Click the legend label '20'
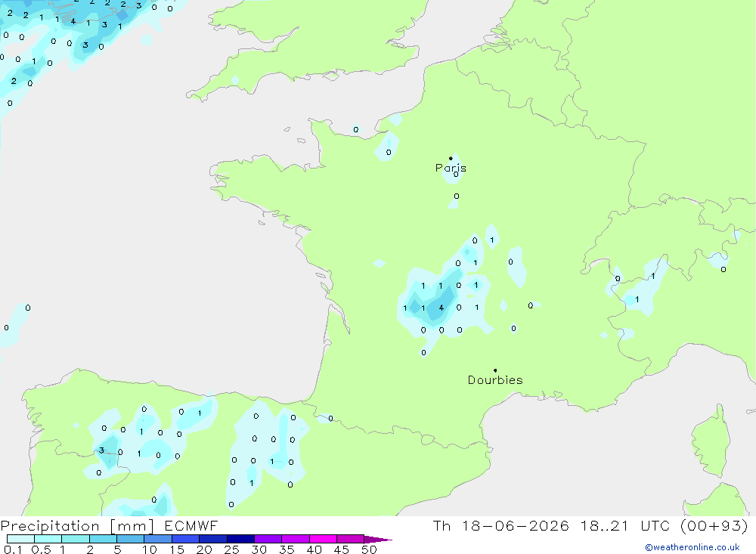This screenshot has height=554, width=756. [204, 549]
